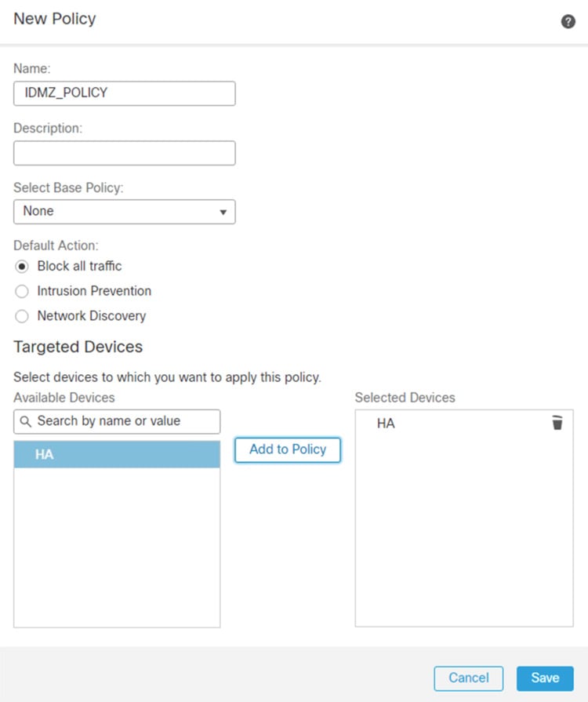Choose the Intrusion Prevention radio button
The width and height of the screenshot is (588, 702).
(21, 292)
